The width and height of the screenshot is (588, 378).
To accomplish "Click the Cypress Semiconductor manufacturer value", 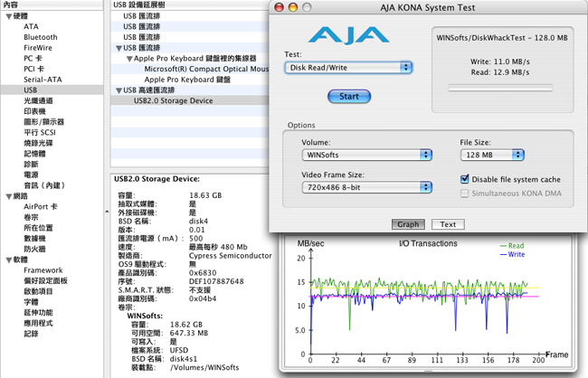I will pyautogui.click(x=231, y=255).
